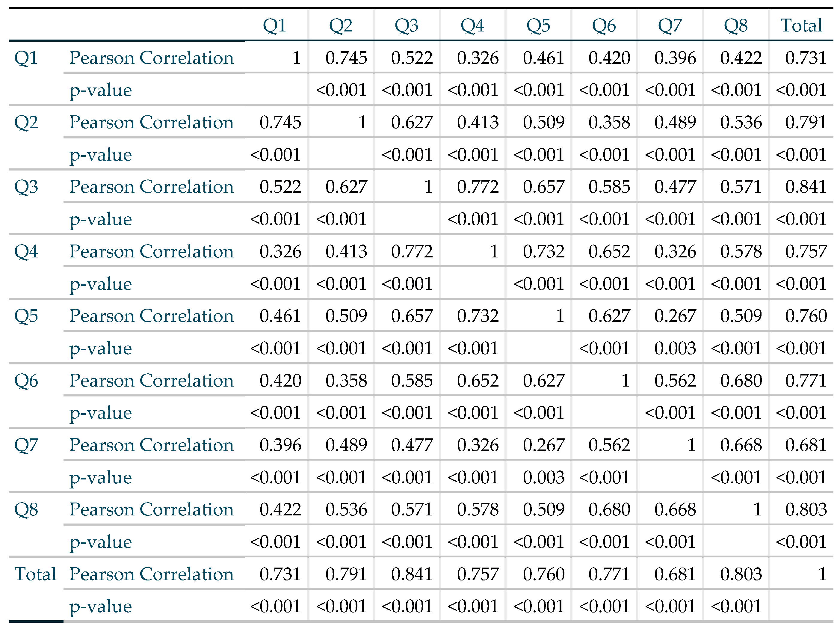Click 0.731 in Total row, Q1 column
This screenshot has width=840, height=626.
coord(280,574)
